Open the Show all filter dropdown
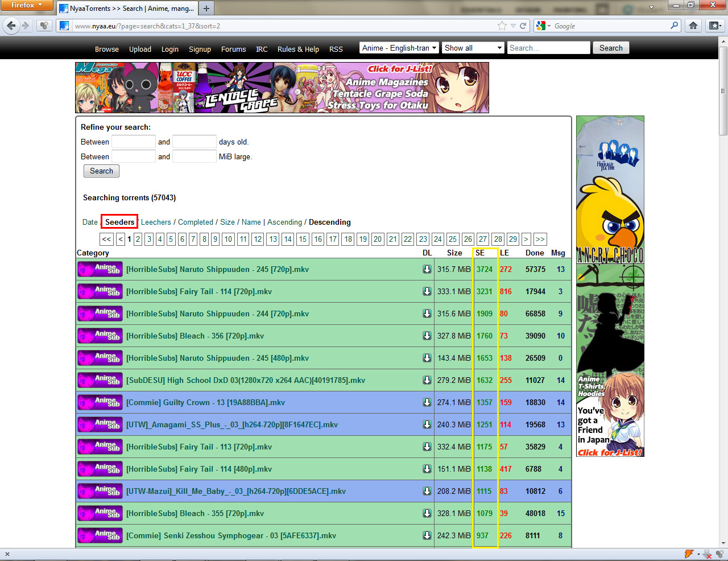 tap(473, 48)
